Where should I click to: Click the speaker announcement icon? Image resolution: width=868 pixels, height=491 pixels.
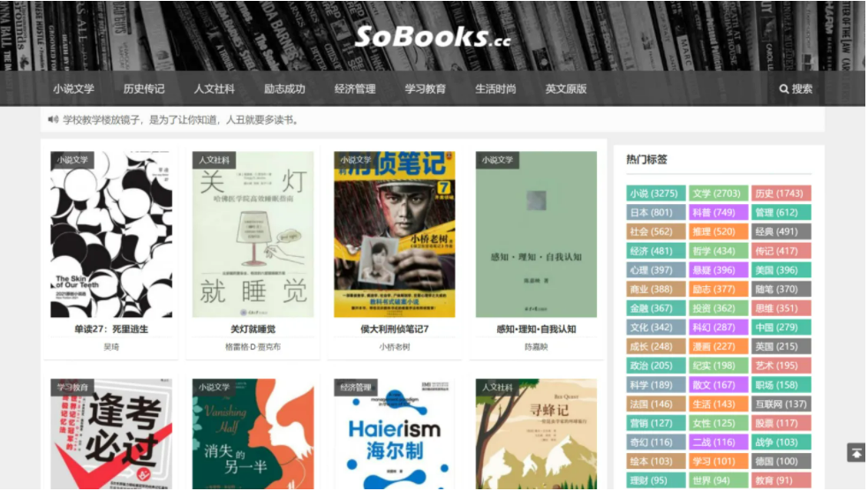(x=53, y=119)
